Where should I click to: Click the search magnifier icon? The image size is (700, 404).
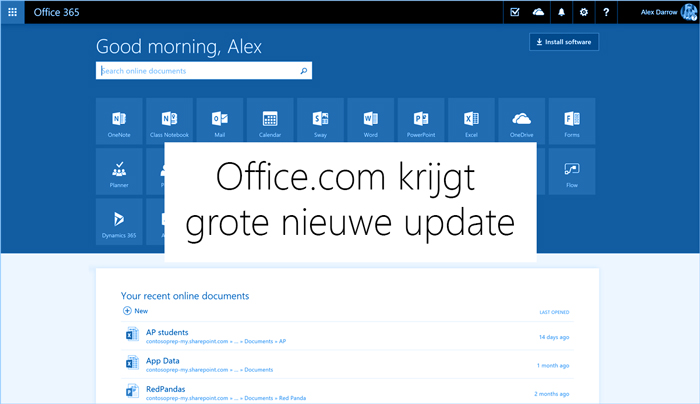pyautogui.click(x=304, y=71)
